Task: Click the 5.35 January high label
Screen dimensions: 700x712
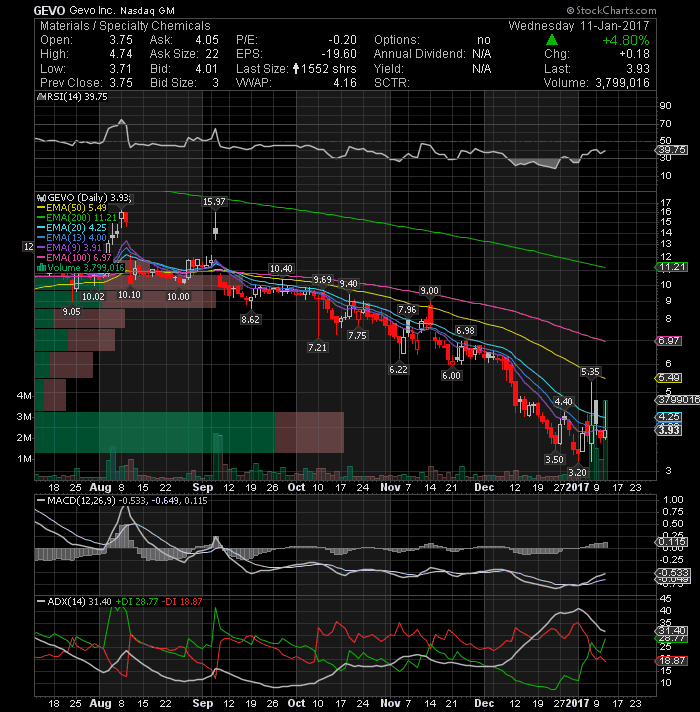Action: point(590,372)
